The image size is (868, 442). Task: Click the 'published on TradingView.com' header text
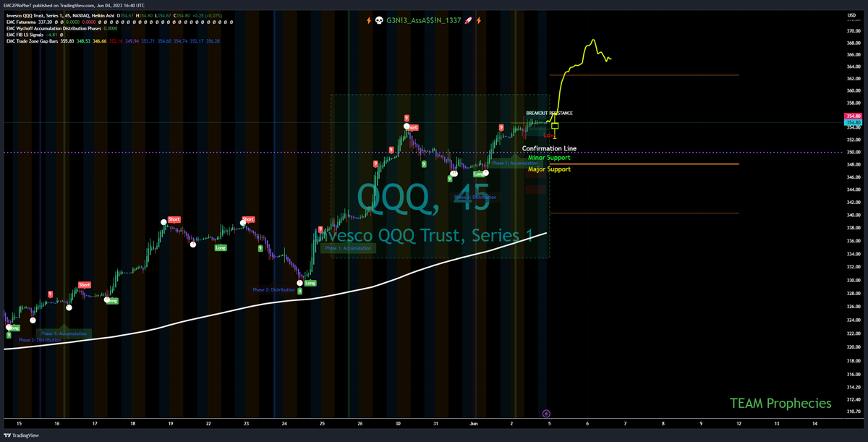(x=63, y=5)
